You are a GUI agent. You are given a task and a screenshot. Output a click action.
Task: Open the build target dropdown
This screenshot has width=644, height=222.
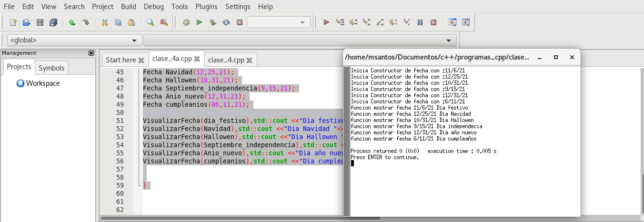click(x=279, y=22)
